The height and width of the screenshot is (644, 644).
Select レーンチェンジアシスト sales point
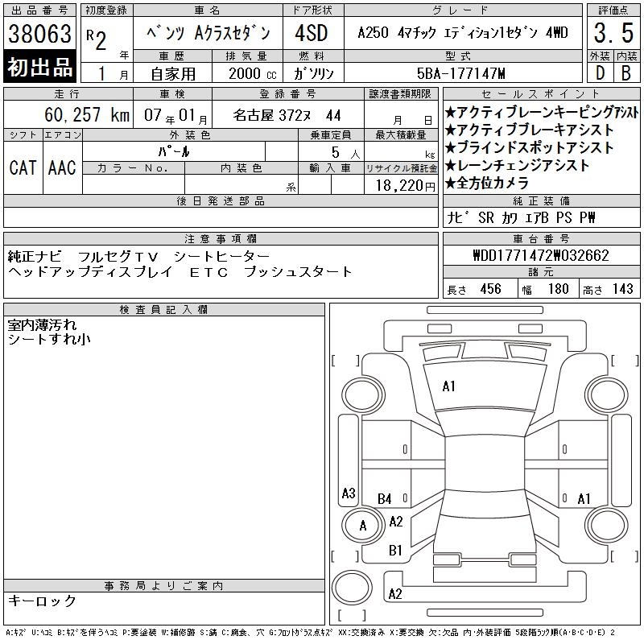point(517,165)
